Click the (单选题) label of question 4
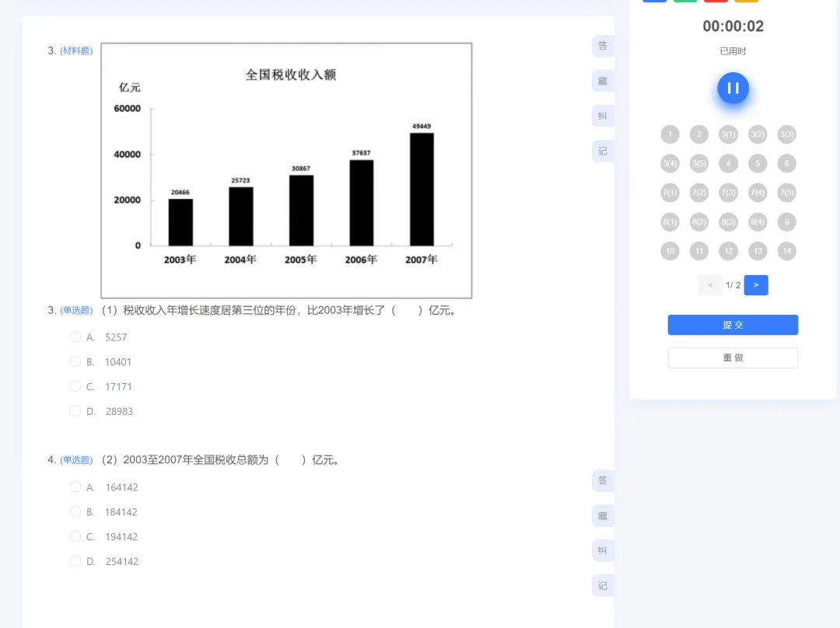This screenshot has width=840, height=628. point(76,460)
